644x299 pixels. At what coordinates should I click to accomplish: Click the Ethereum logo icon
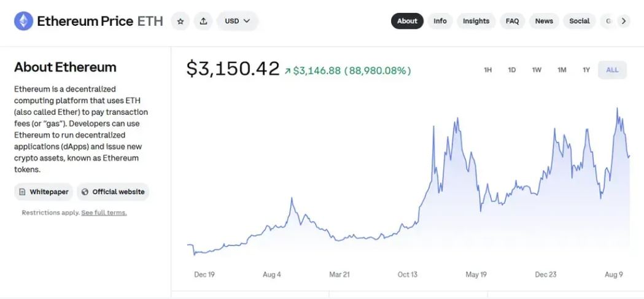pos(24,21)
